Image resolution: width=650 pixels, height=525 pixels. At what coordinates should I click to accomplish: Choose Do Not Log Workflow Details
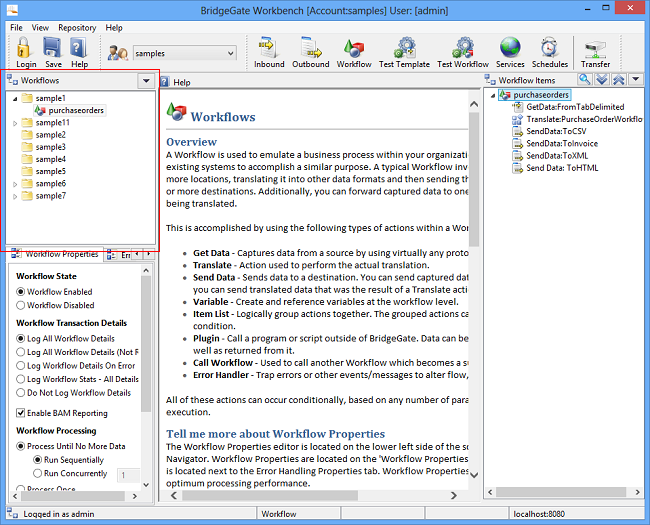pyautogui.click(x=20, y=393)
